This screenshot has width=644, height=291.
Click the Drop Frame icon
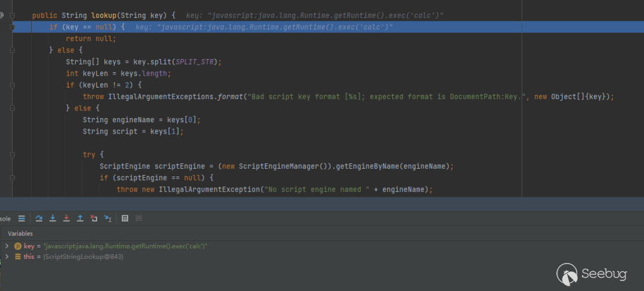tap(94, 219)
